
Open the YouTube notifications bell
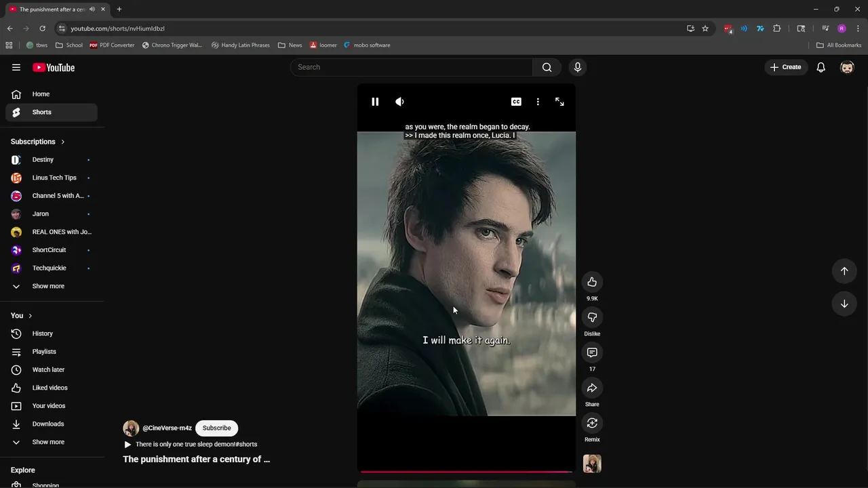821,67
